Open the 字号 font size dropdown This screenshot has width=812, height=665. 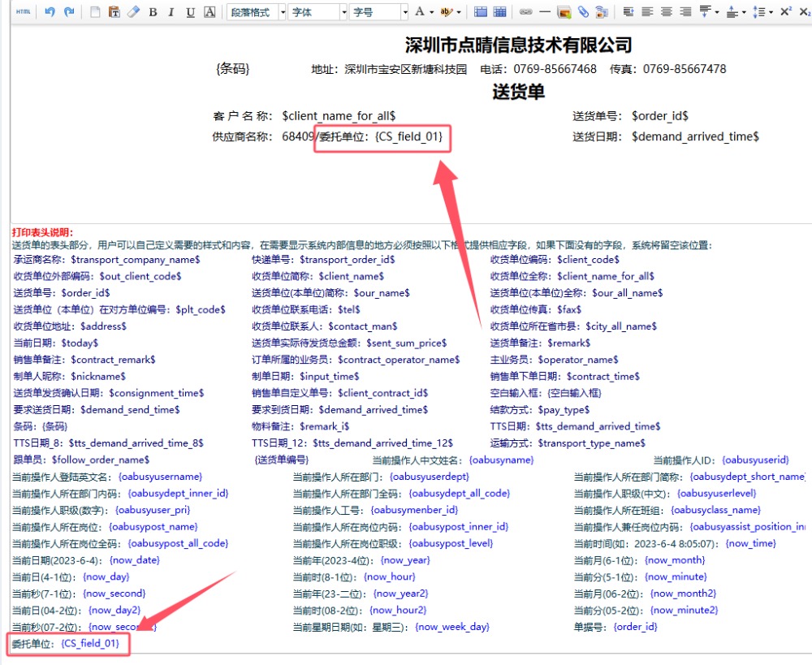click(379, 12)
